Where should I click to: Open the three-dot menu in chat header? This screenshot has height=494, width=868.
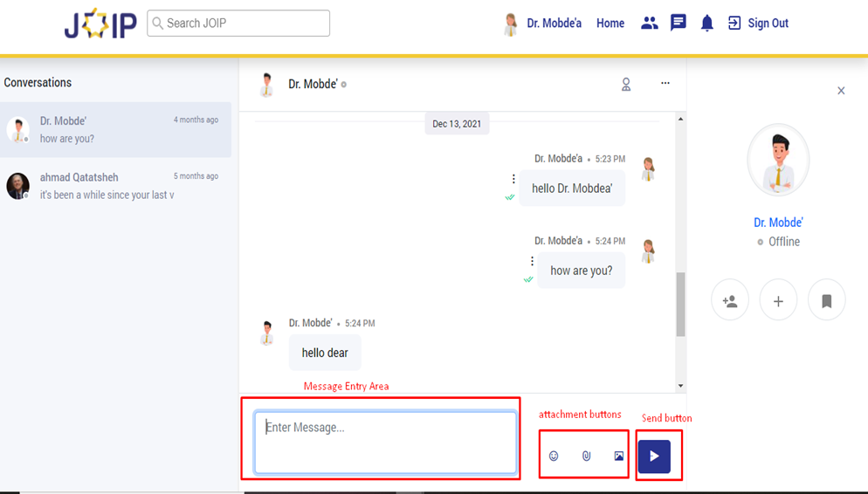[665, 84]
